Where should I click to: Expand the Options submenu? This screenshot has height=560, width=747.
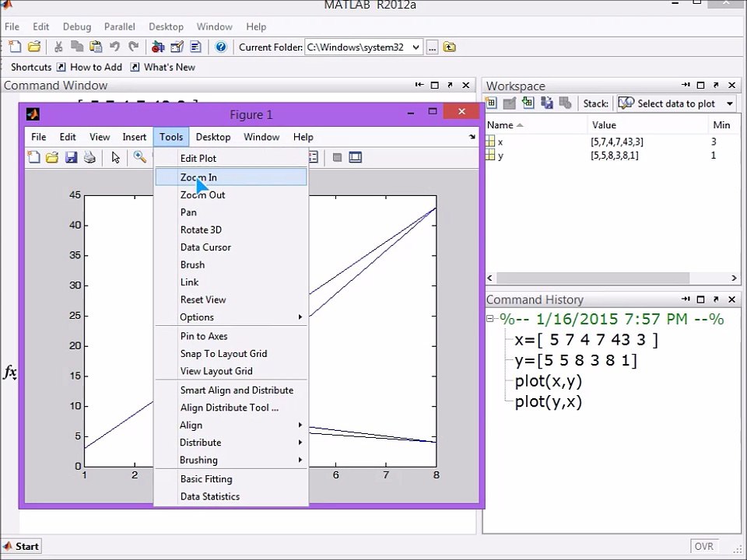click(232, 317)
